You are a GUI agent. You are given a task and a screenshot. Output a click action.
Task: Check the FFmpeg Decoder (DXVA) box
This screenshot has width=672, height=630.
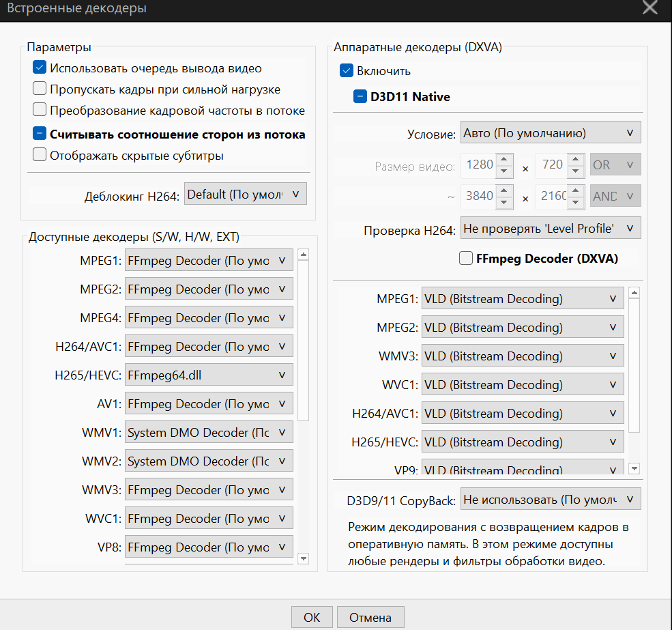click(x=466, y=258)
